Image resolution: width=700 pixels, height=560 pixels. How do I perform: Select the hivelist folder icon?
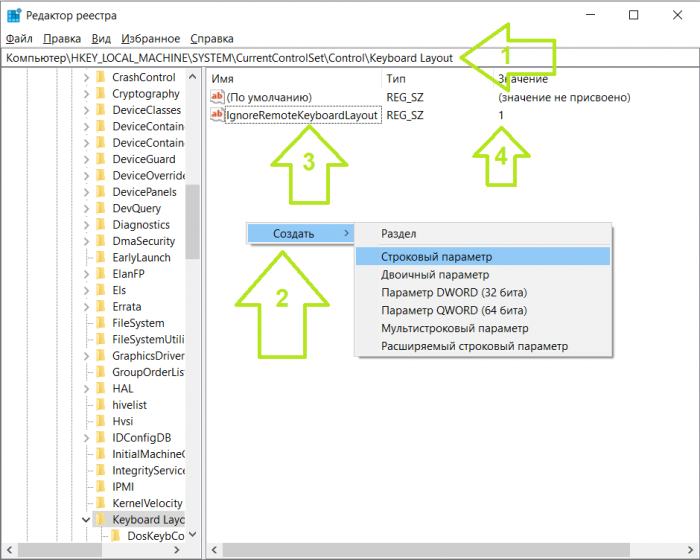101,405
